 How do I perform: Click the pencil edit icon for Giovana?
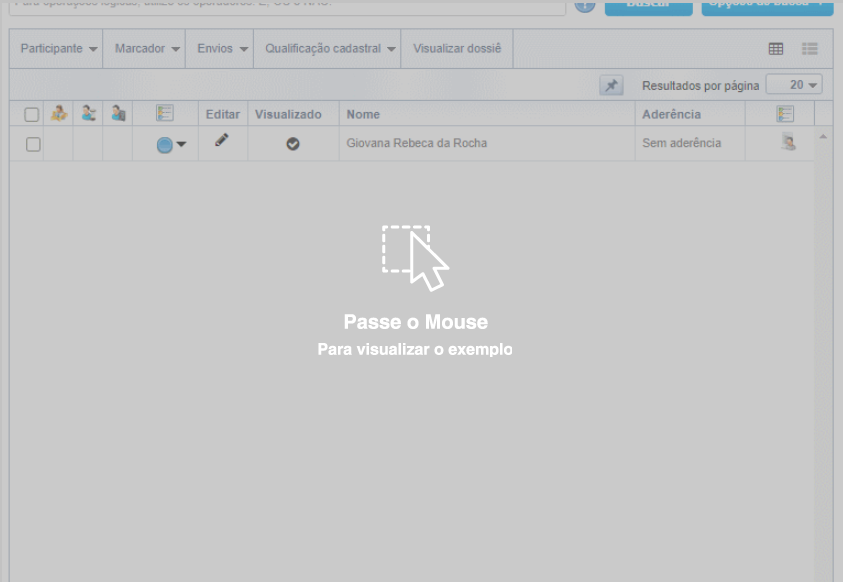tap(222, 141)
